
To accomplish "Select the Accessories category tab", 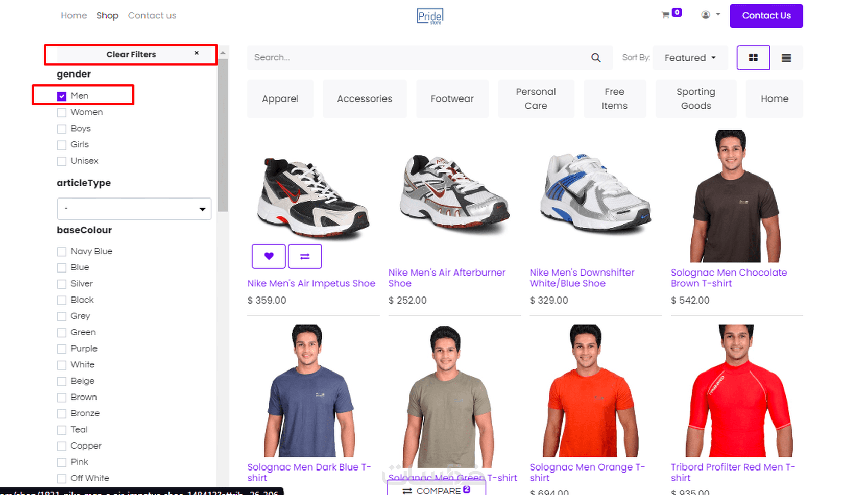I will click(x=365, y=99).
